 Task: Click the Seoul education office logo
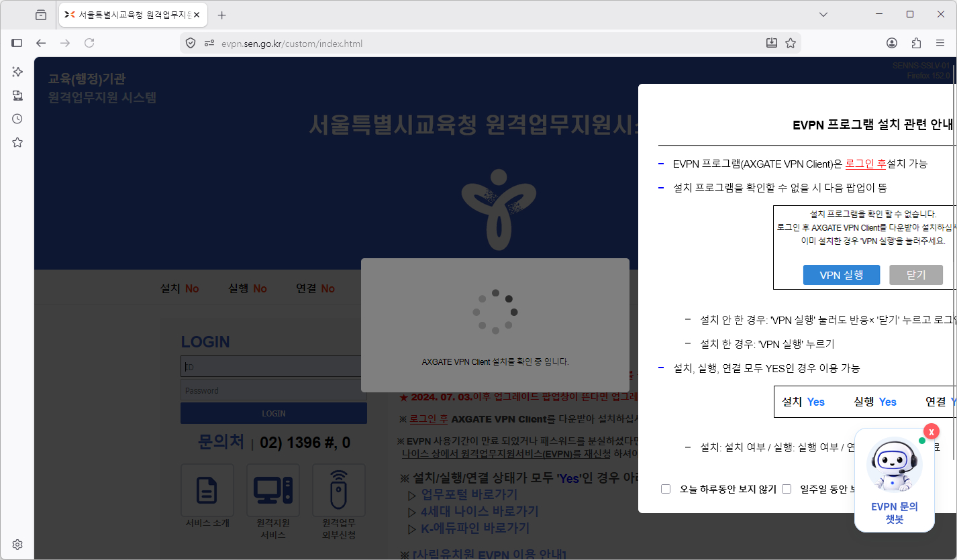[x=498, y=211]
